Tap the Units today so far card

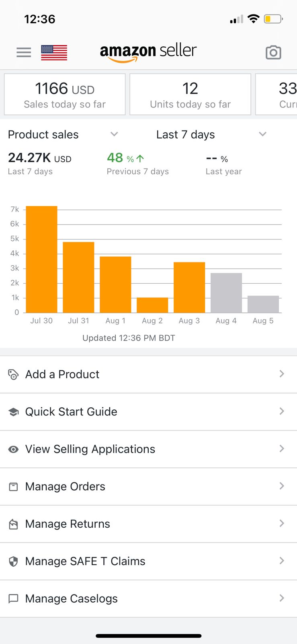coord(190,95)
